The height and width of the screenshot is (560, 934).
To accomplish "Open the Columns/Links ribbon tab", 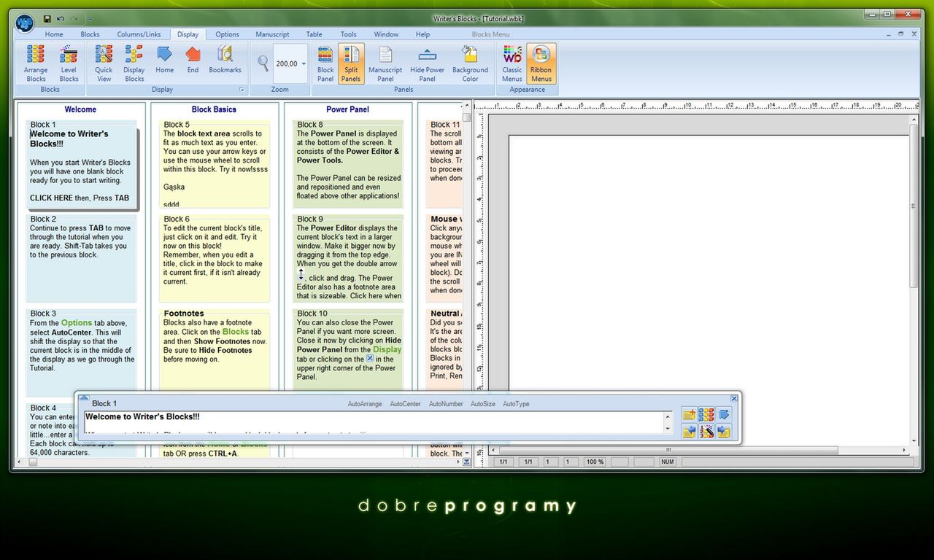I will (139, 34).
